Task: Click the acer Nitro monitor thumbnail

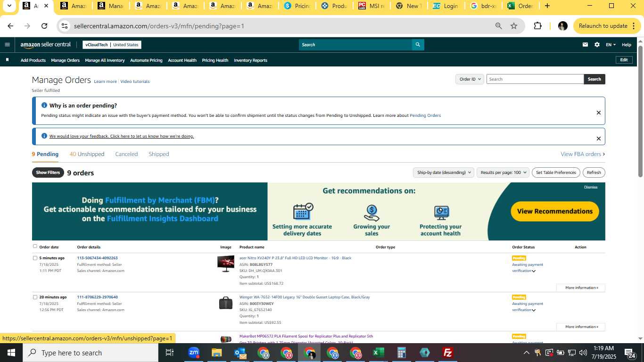Action: tap(225, 263)
